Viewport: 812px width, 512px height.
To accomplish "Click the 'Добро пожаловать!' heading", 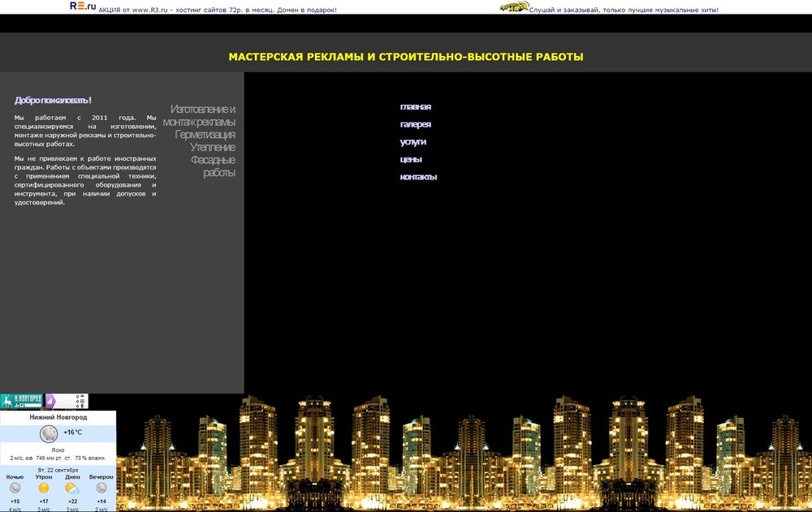I will (x=53, y=101).
